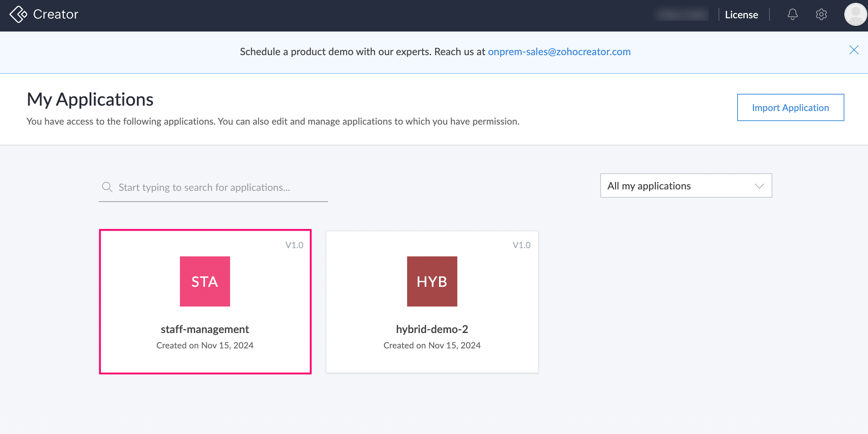Screen dimensions: 868x434
Task: Click the user profile avatar
Action: click(855, 14)
